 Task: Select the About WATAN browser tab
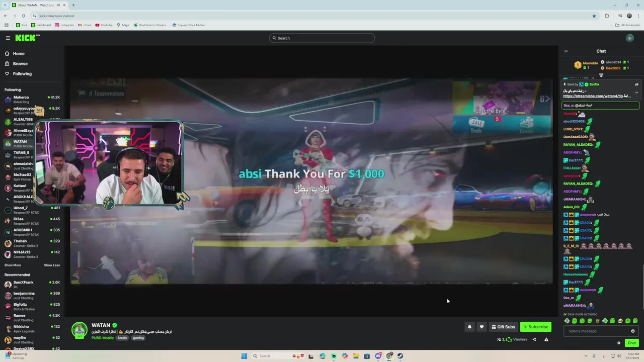coord(39,5)
